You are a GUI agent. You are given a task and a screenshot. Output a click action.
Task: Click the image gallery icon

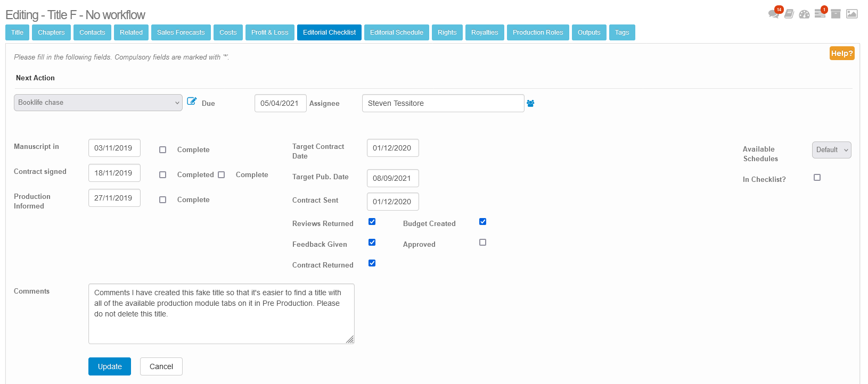[x=852, y=14]
